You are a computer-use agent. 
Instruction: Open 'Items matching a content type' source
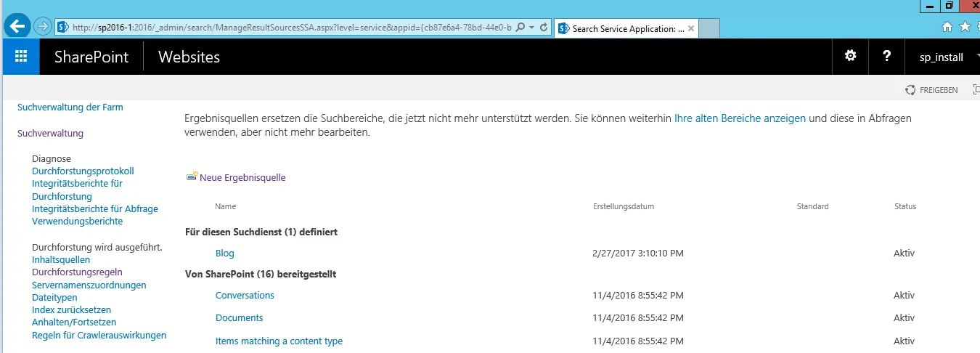pos(279,341)
